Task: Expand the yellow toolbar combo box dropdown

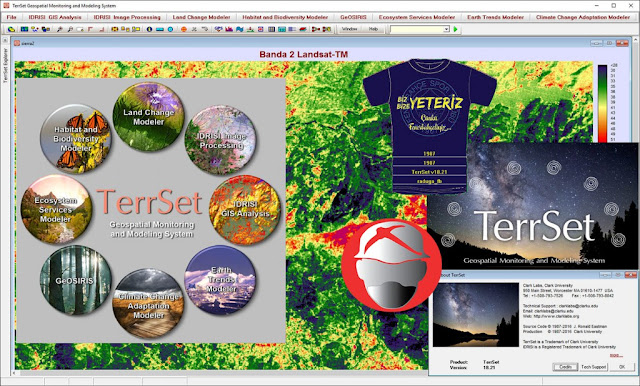Action: click(446, 29)
